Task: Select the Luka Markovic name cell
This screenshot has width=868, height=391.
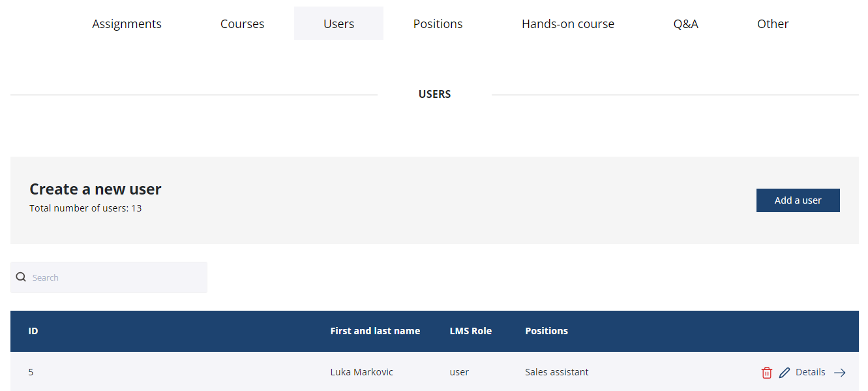Action: [361, 372]
